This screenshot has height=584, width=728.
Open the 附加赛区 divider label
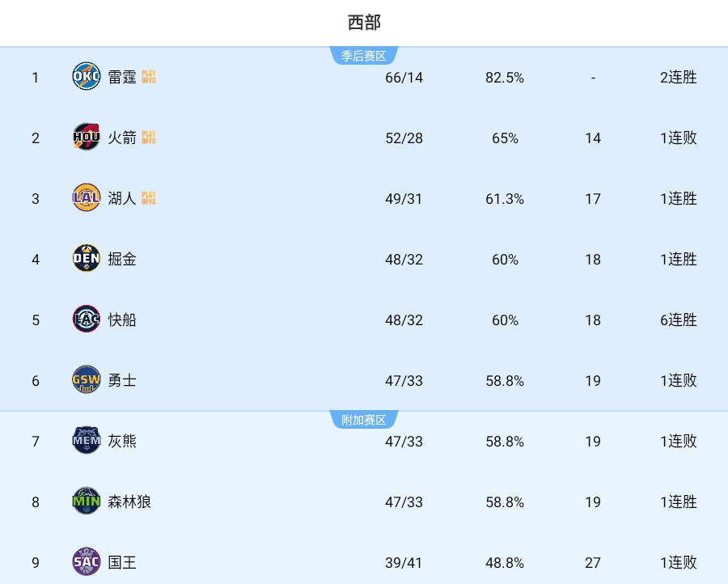pyautogui.click(x=364, y=419)
